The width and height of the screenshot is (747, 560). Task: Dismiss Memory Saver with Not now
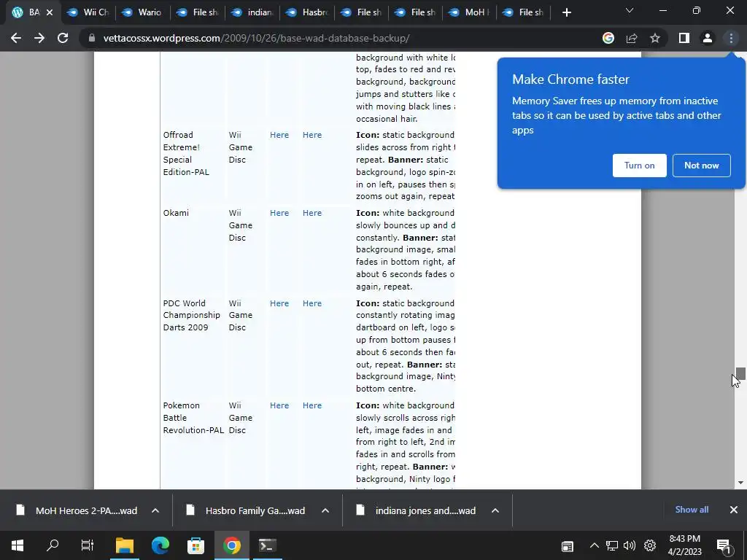coord(701,166)
